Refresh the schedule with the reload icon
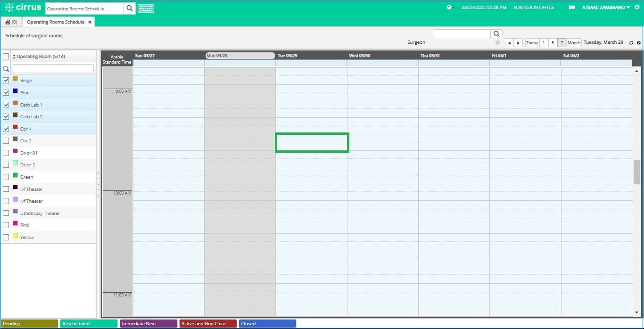 [631, 42]
